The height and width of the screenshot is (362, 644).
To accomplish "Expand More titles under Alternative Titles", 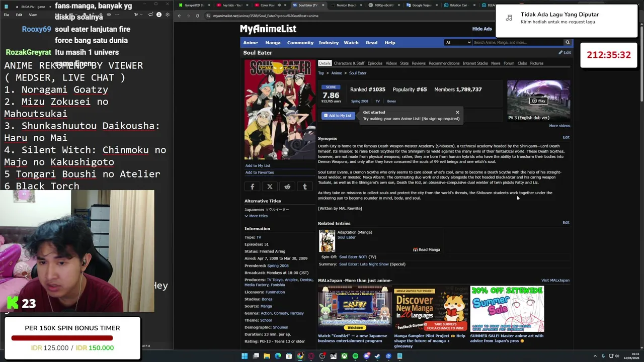I will tap(256, 216).
